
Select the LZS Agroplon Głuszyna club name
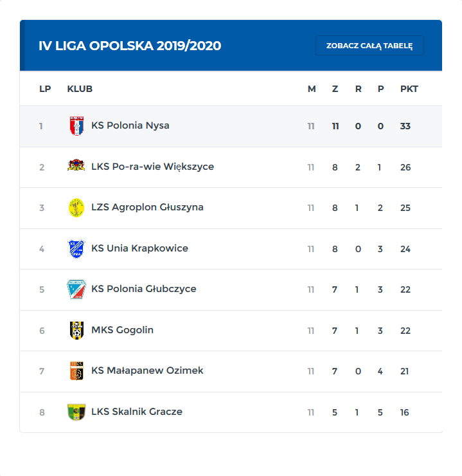tap(147, 207)
